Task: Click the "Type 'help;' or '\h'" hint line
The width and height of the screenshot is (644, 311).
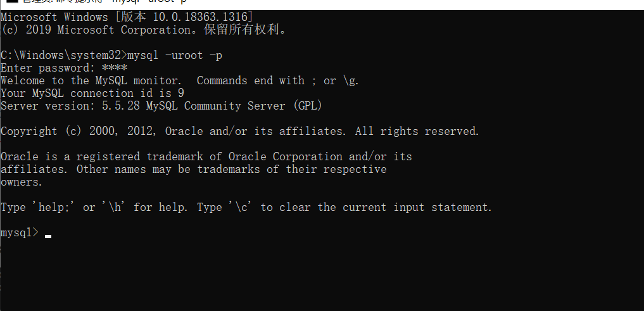Action: [x=246, y=208]
